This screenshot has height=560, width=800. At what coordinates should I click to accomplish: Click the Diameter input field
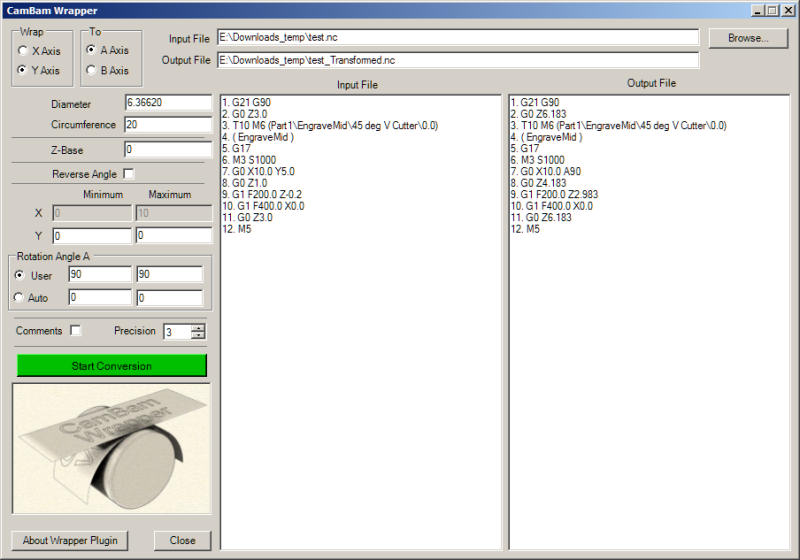pyautogui.click(x=168, y=103)
